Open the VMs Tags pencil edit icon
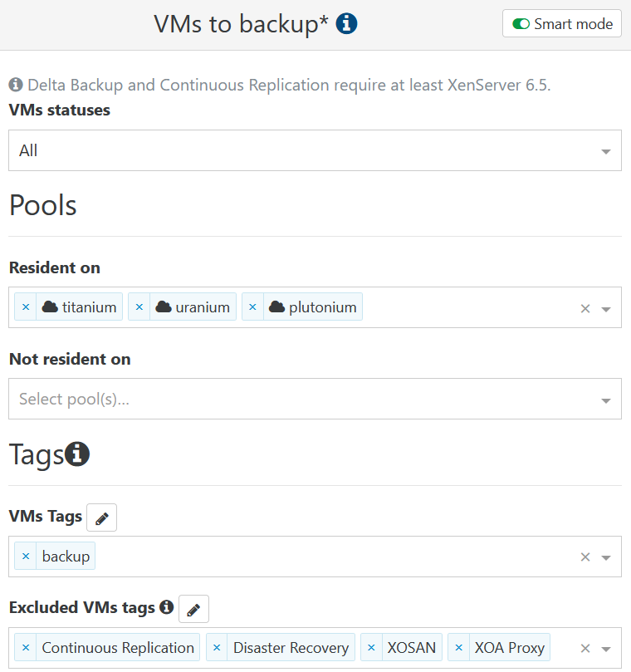The image size is (631, 672). [x=101, y=517]
